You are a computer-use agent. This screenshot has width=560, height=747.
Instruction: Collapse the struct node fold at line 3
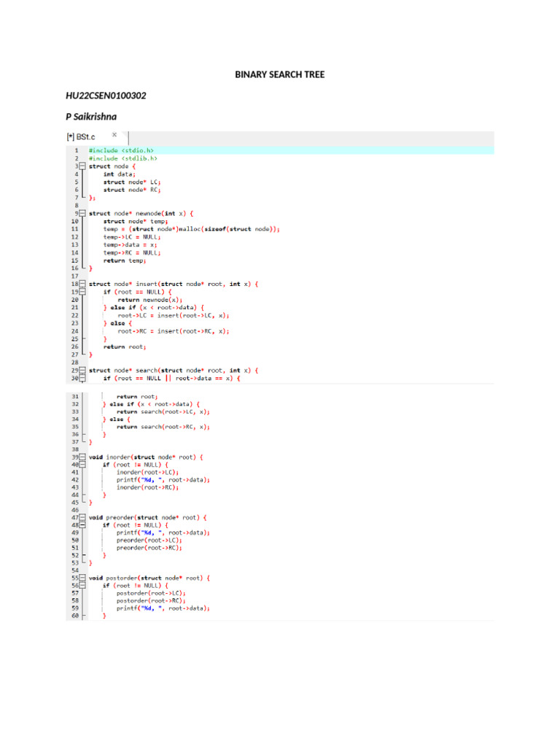pos(82,166)
